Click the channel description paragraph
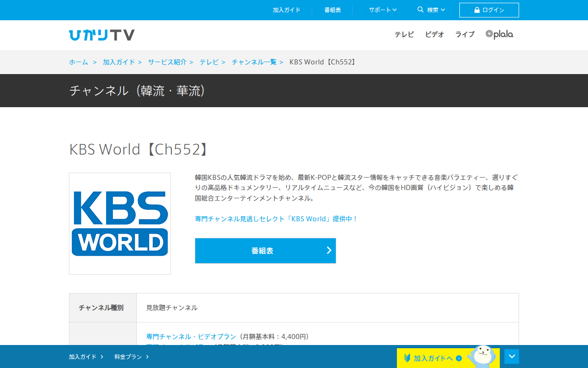The height and width of the screenshot is (368, 588). click(356, 188)
